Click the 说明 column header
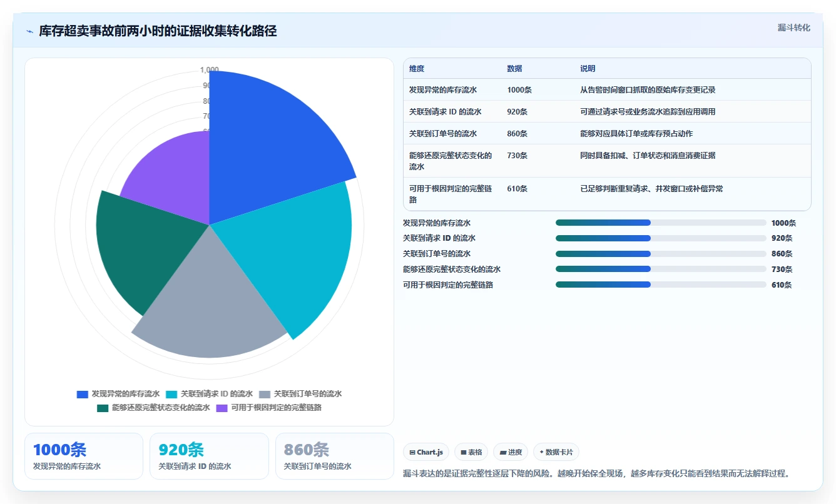836x504 pixels. 588,69
